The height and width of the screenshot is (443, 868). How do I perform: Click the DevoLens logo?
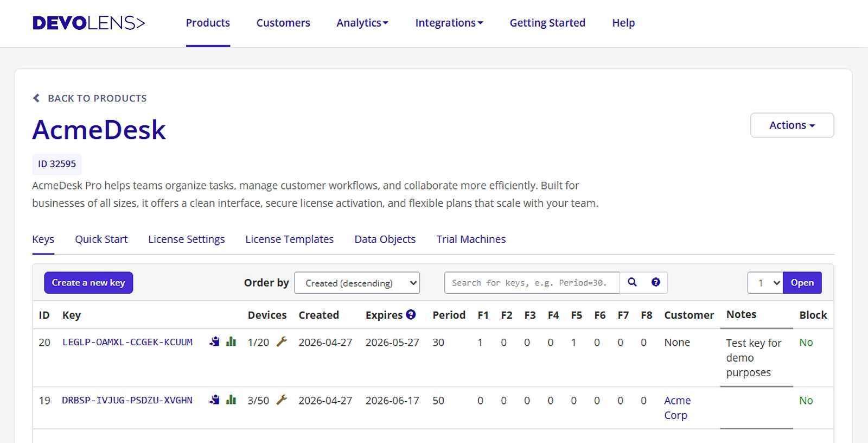pos(89,23)
